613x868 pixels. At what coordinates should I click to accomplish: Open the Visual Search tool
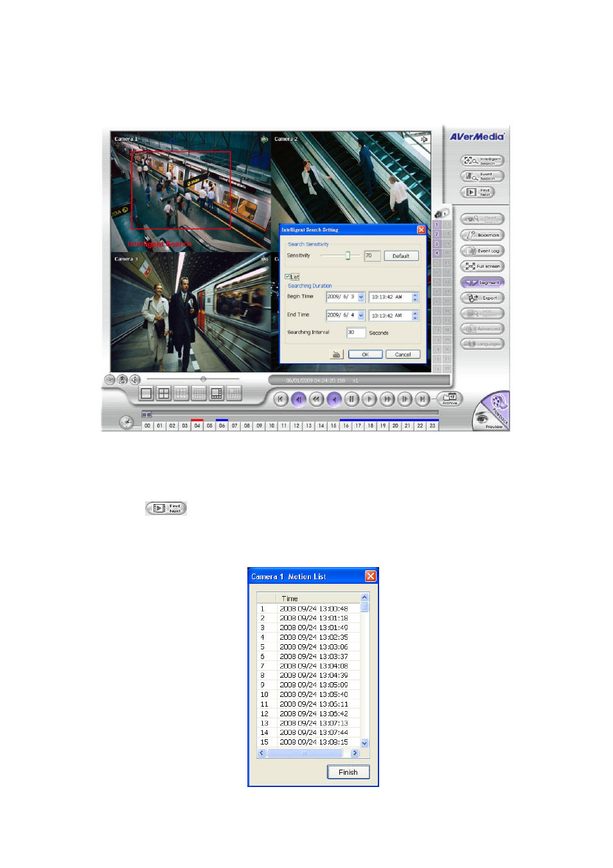point(483,219)
